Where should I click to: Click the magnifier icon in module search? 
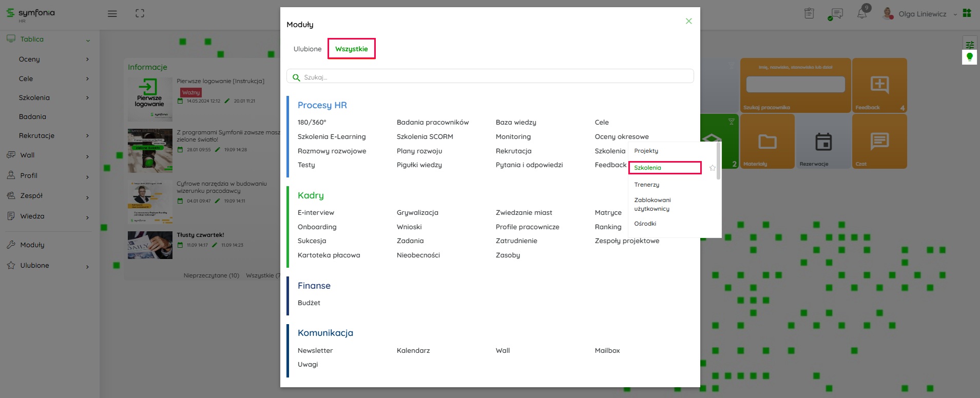pos(296,77)
